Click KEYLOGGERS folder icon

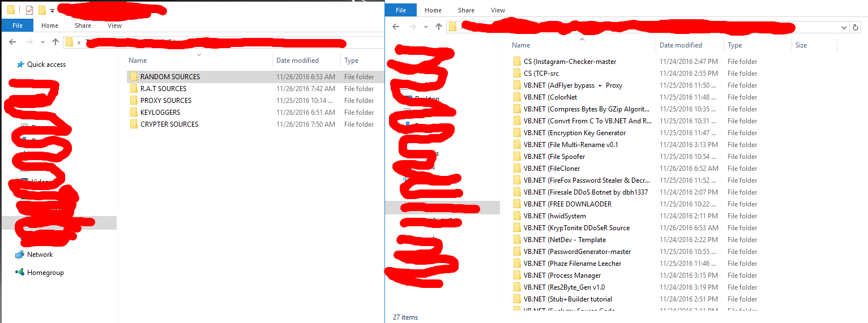click(x=134, y=113)
